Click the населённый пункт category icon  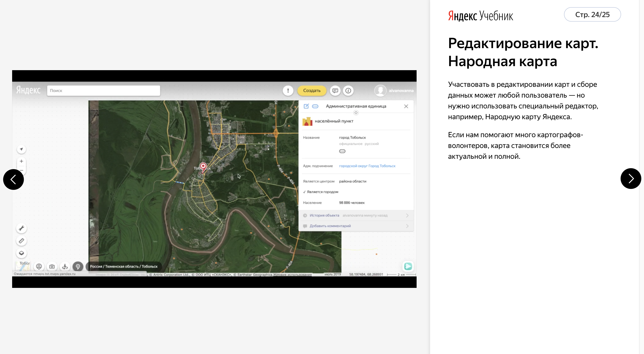[307, 121]
